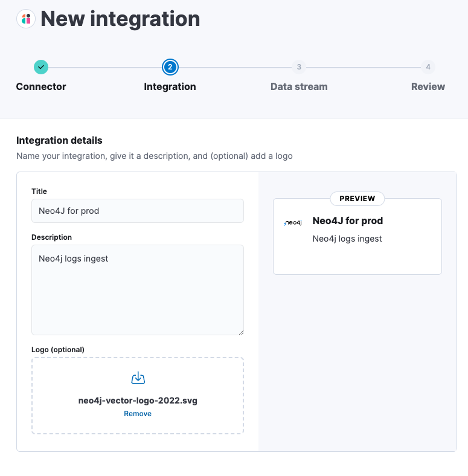Screen dimensions: 468x476
Task: Click the integration assistant logo icon
Action: 25,19
